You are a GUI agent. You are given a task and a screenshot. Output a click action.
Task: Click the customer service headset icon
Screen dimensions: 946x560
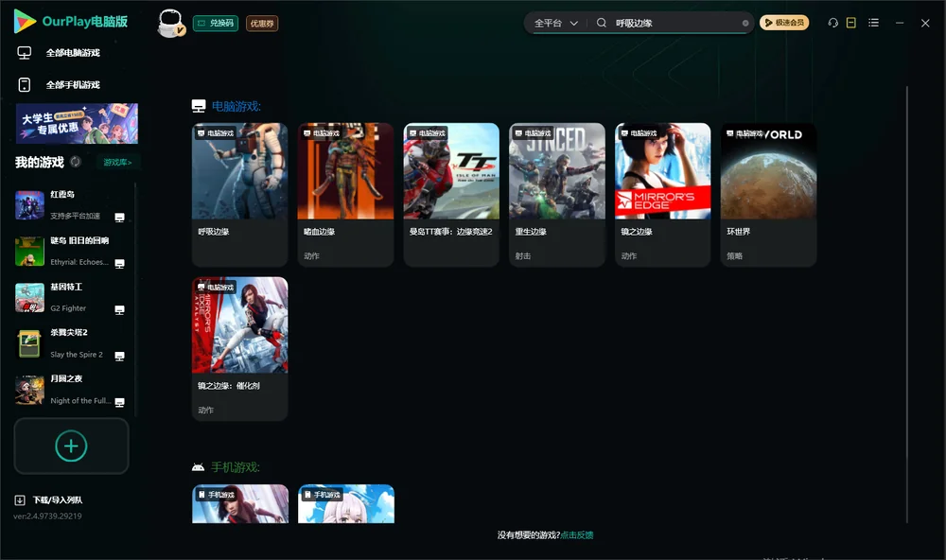832,23
